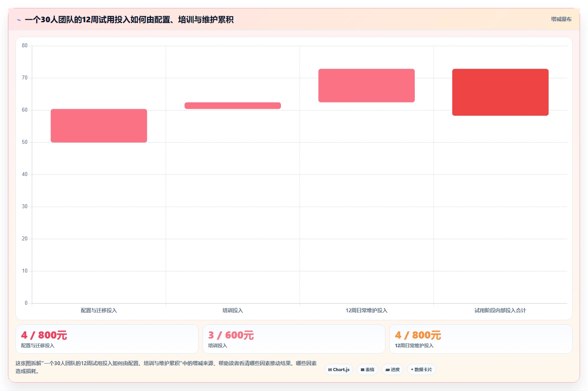Click the 试用阶段内部投入合计 x-axis label
The height and width of the screenshot is (391, 588).
[500, 310]
